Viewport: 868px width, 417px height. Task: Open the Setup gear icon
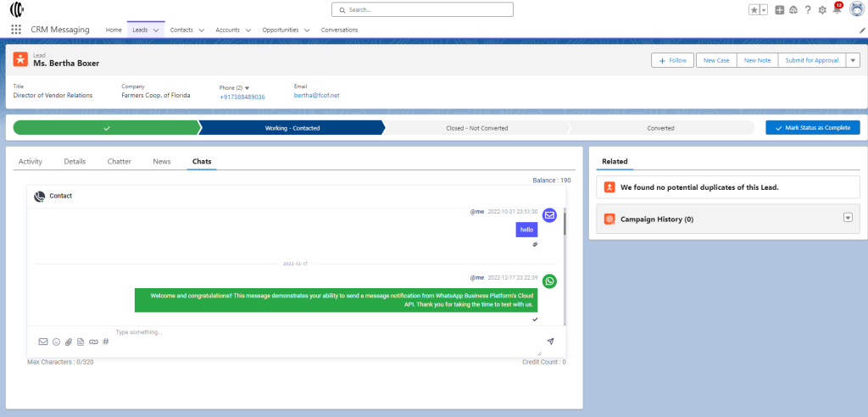822,10
